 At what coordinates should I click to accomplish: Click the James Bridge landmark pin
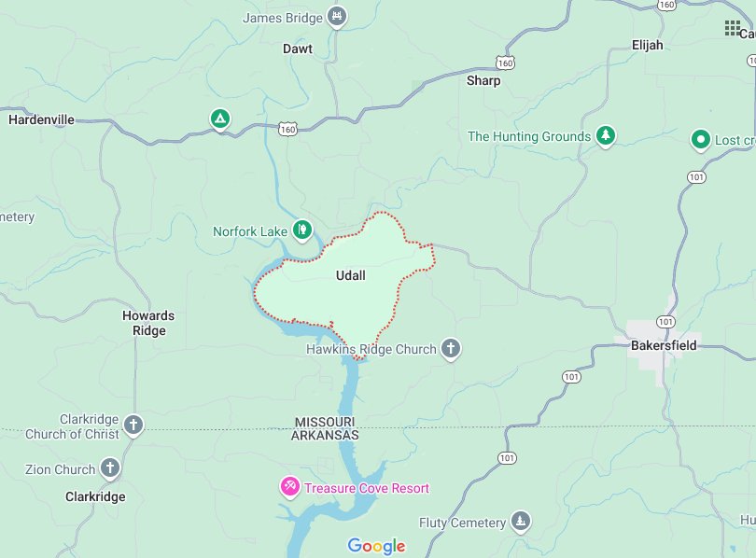[x=337, y=18]
